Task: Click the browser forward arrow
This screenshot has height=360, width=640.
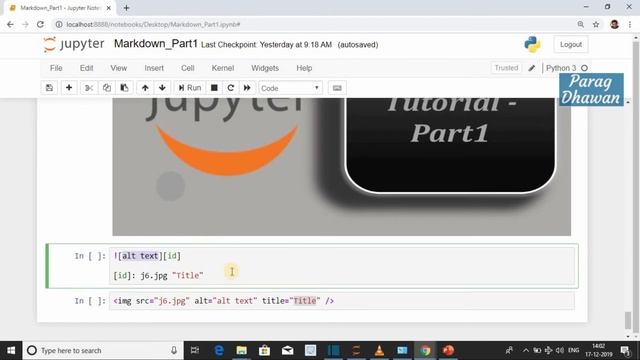Action: point(25,24)
